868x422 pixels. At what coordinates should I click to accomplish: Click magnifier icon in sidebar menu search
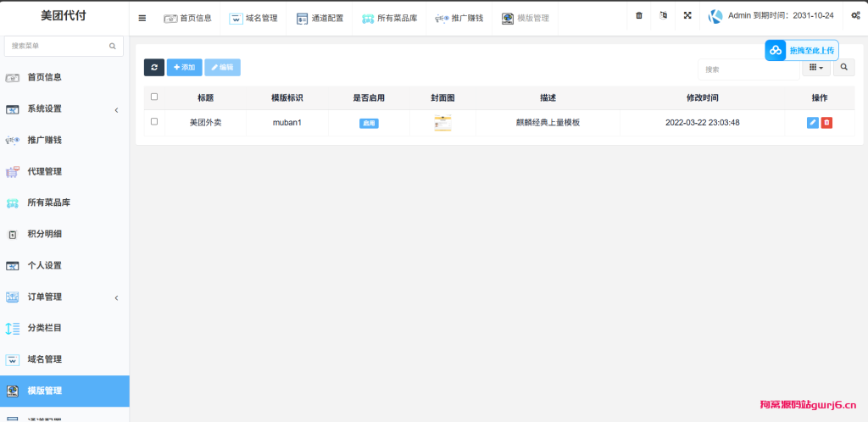point(113,47)
